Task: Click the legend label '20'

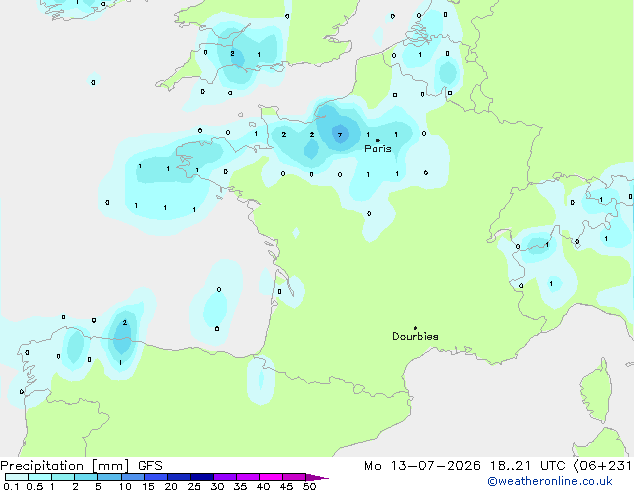Action: click(x=171, y=486)
